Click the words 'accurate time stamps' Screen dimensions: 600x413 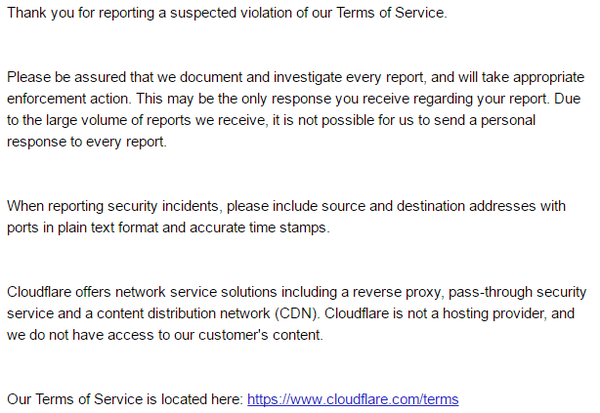pos(269,228)
